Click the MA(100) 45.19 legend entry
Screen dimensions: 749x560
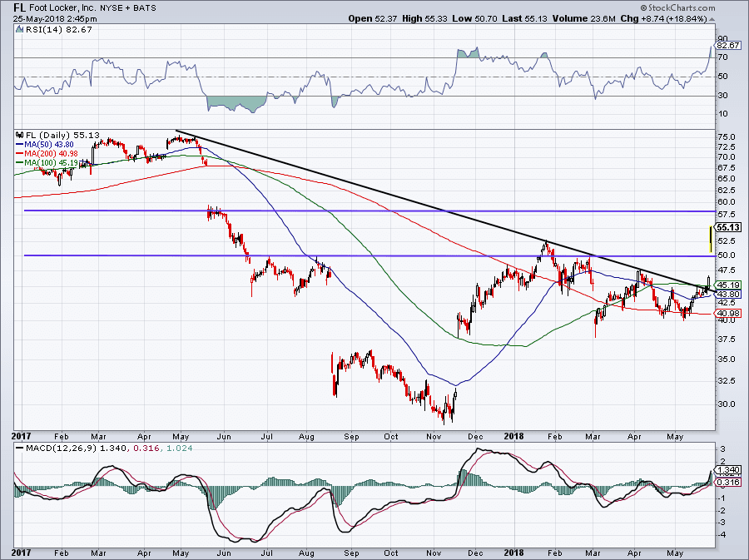pos(47,163)
